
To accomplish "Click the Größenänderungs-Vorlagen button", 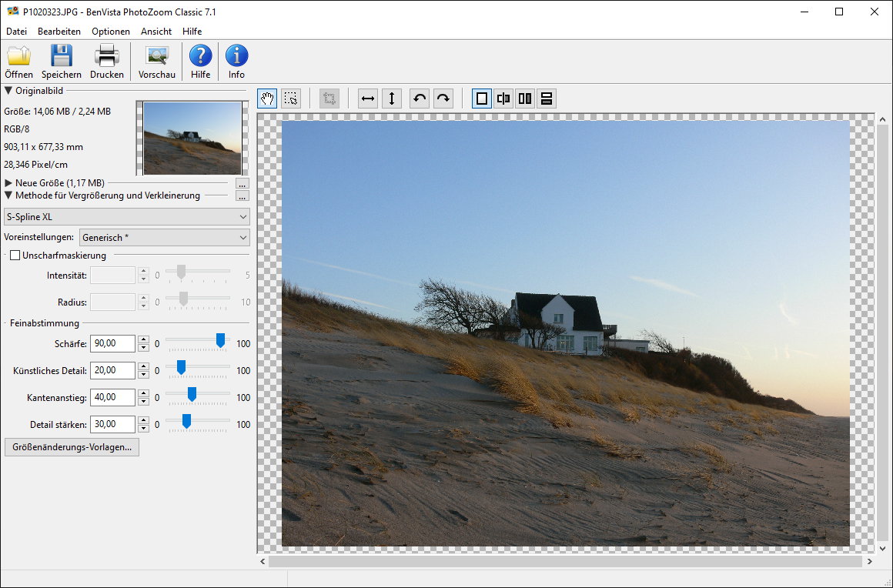I will click(72, 447).
